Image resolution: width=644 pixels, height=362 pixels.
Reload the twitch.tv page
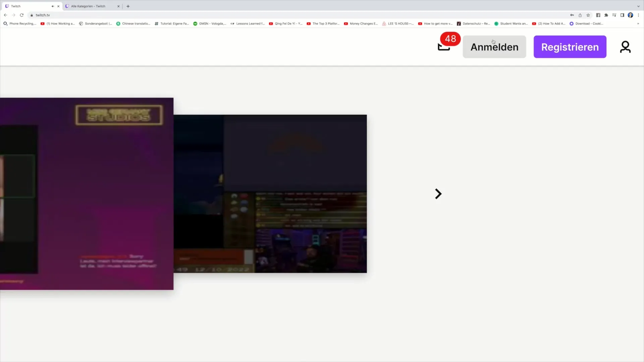[x=22, y=15]
